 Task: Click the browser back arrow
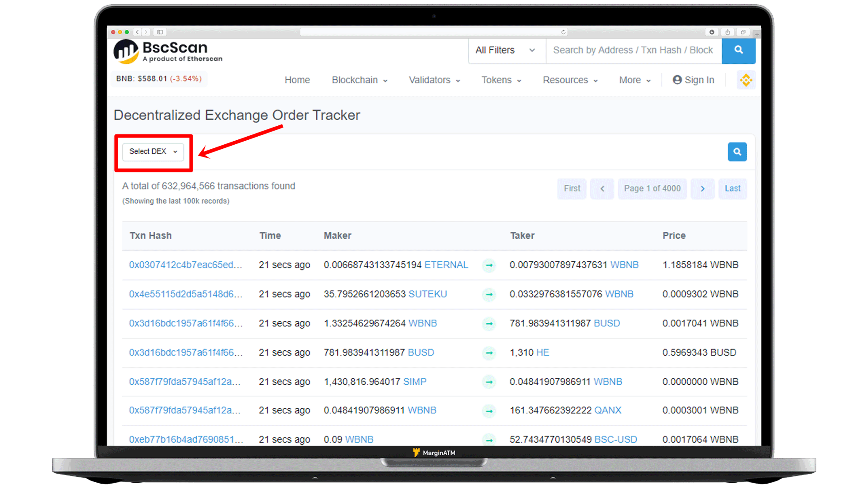(x=137, y=32)
